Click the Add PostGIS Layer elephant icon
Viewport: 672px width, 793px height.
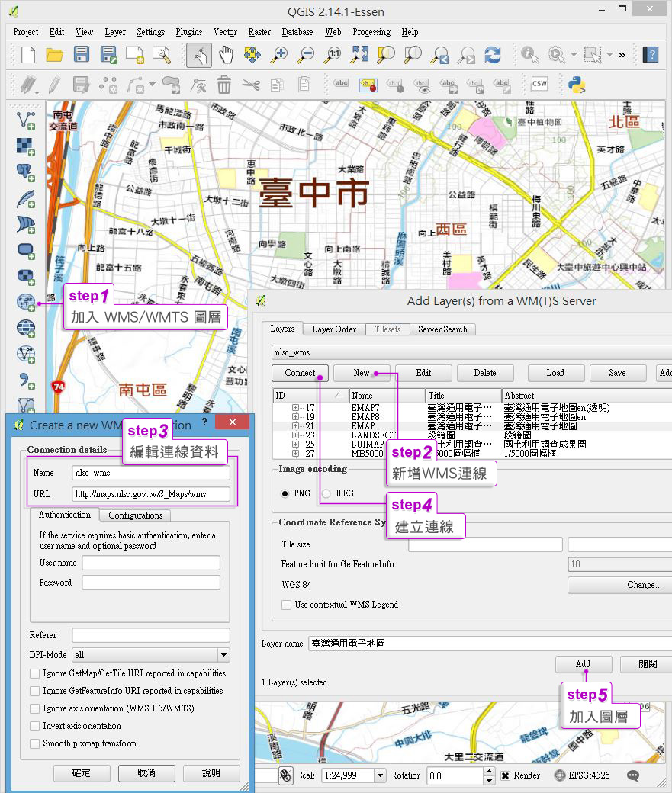pyautogui.click(x=26, y=172)
